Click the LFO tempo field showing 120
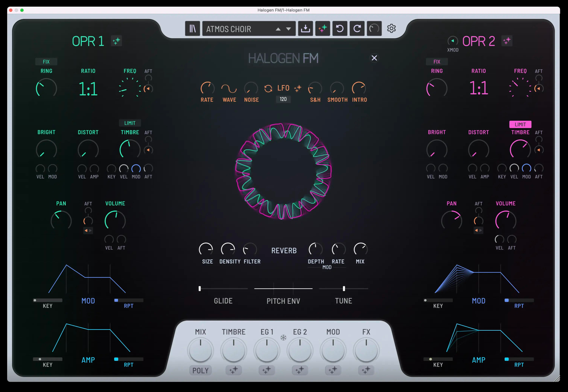This screenshot has width=568, height=392. click(x=283, y=99)
